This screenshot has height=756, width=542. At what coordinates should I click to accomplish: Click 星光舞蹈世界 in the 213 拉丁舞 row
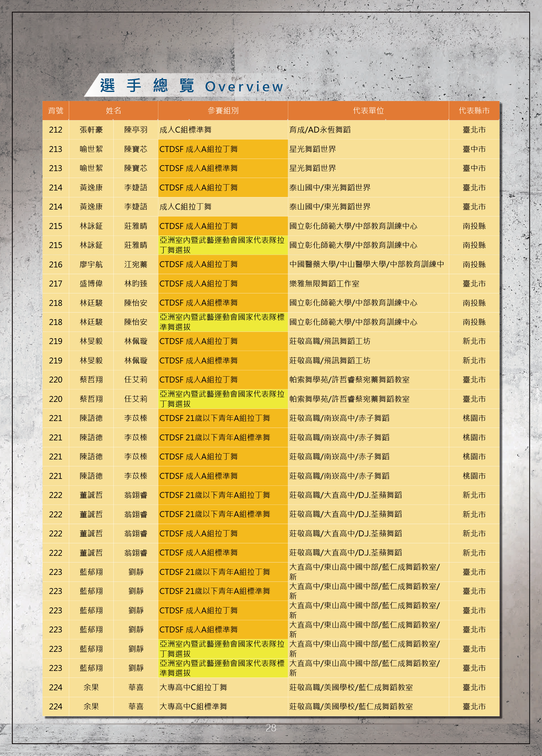[313, 149]
